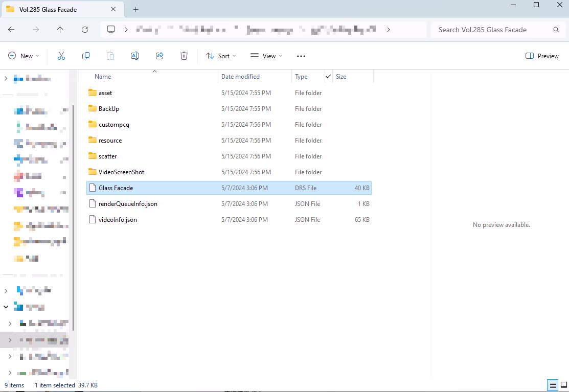Open the View dropdown menu
This screenshot has width=569, height=392.
pyautogui.click(x=266, y=56)
